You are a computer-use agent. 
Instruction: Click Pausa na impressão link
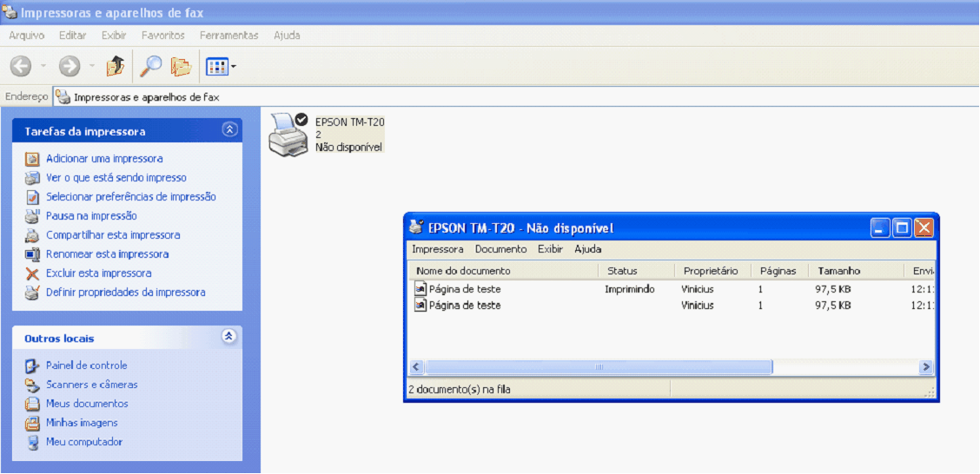click(x=90, y=216)
